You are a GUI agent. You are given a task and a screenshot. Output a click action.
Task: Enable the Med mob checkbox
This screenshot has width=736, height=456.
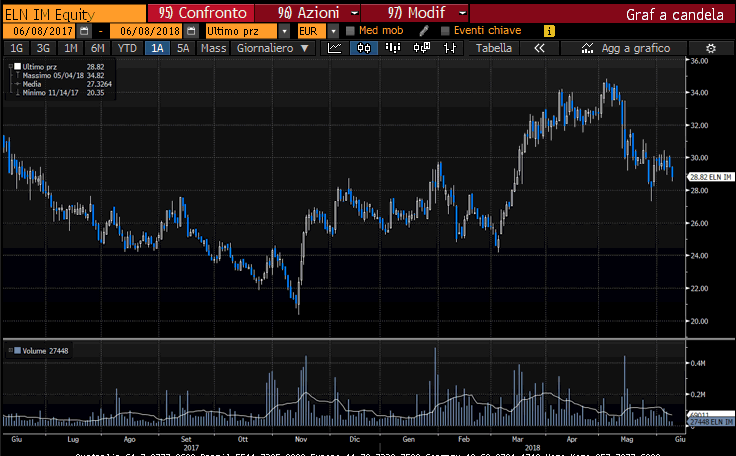click(350, 31)
